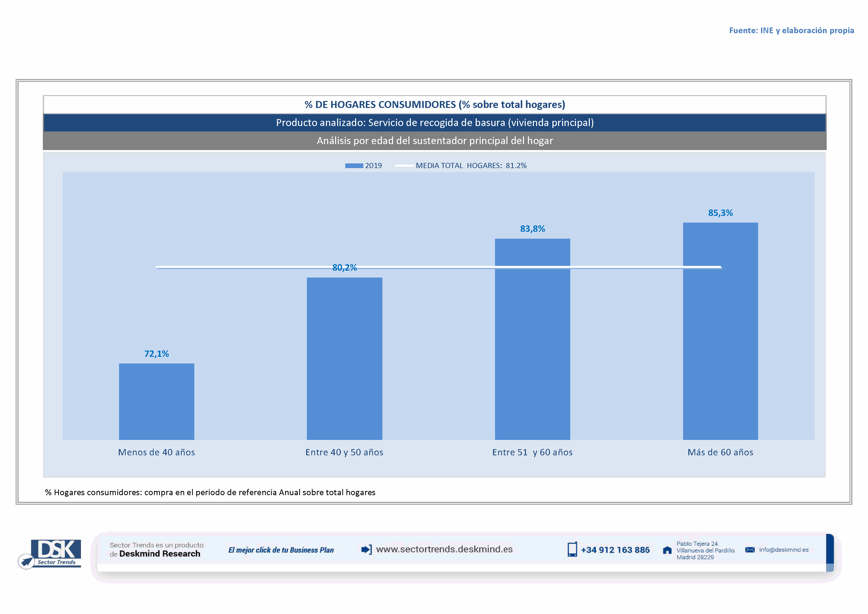Click the chart title % DE HOGARES CONSUMIDORES

pos(434,105)
